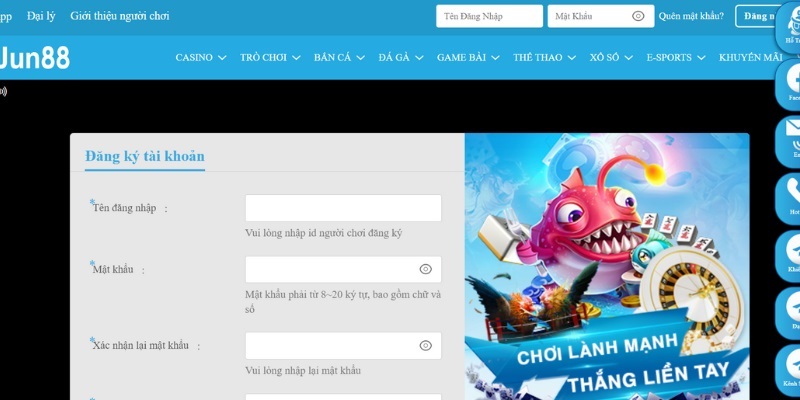
Task: Open the E-SPORTS menu item
Action: [x=669, y=57]
